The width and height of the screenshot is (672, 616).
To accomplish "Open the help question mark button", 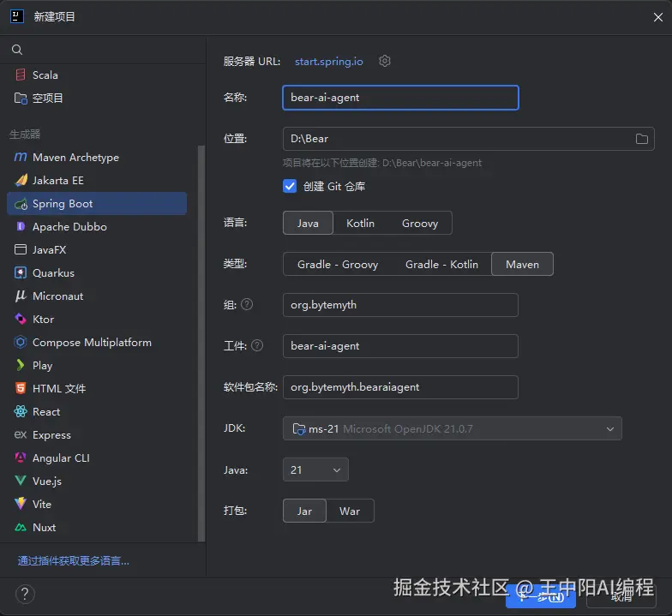I will tap(25, 595).
